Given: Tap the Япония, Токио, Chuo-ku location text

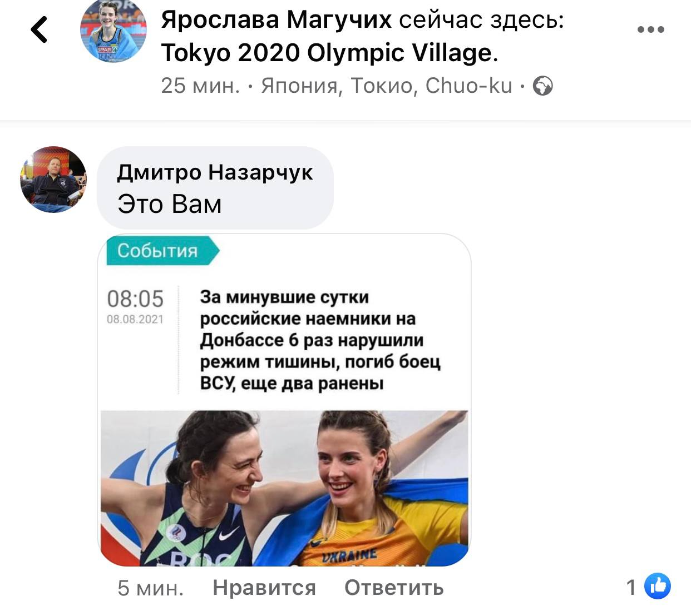Looking at the screenshot, I should pos(387,86).
